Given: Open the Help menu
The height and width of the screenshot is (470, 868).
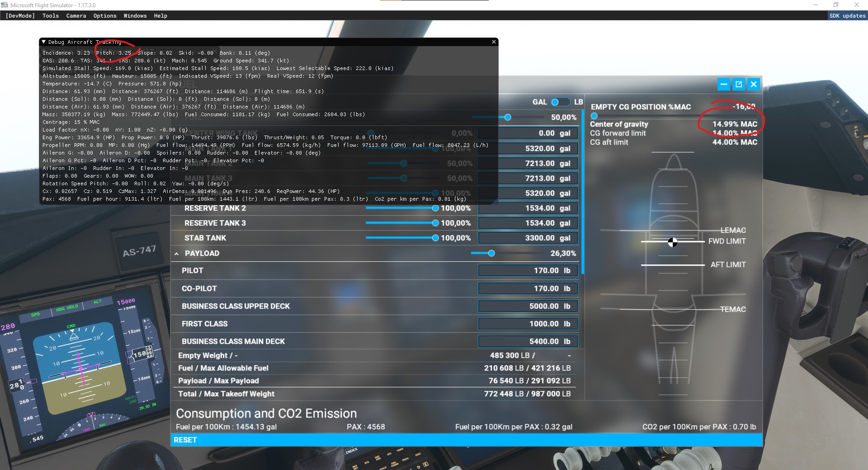Looking at the screenshot, I should click(x=160, y=16).
